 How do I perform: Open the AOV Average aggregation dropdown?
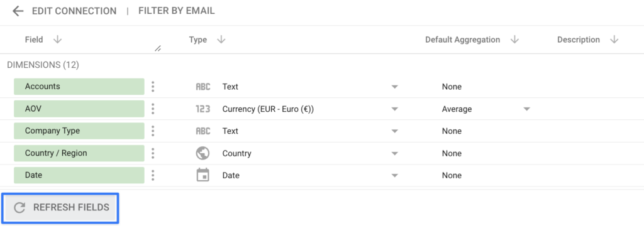[x=526, y=109]
